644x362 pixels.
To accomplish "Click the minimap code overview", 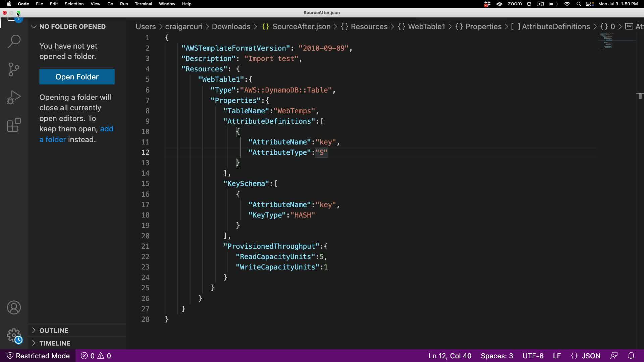I will (x=607, y=41).
